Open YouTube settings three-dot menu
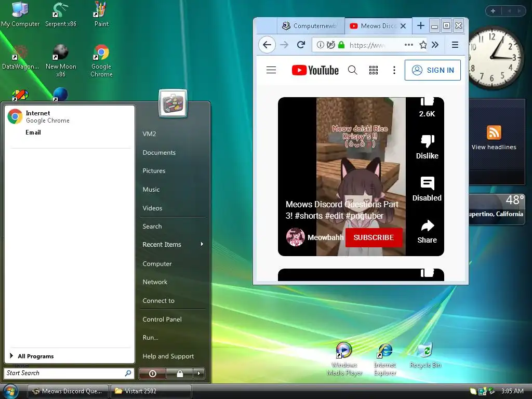Screen dimensions: 532x399 click(x=394, y=70)
